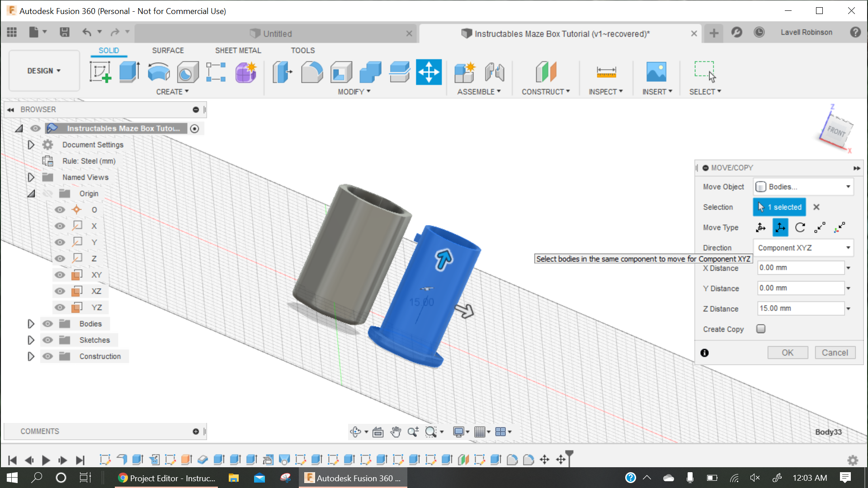
Task: Expand the Bodies folder
Action: click(31, 324)
